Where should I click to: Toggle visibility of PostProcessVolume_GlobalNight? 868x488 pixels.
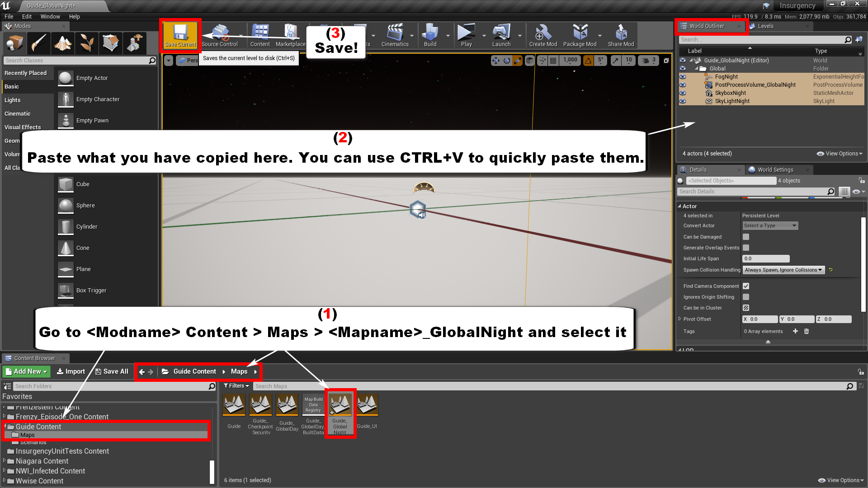pos(683,85)
